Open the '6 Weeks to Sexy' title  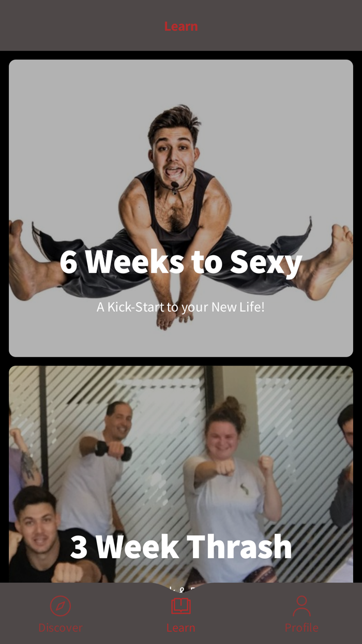pyautogui.click(x=181, y=262)
